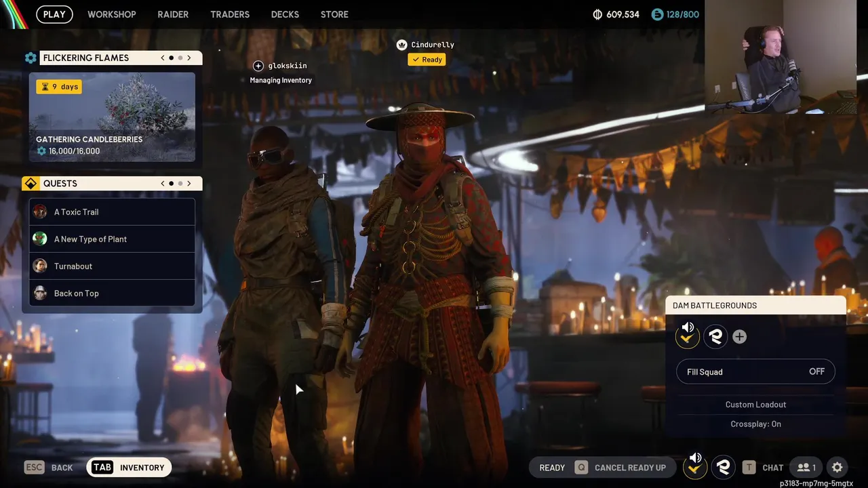This screenshot has width=868, height=488.
Task: Open the Store tab
Action: click(334, 14)
